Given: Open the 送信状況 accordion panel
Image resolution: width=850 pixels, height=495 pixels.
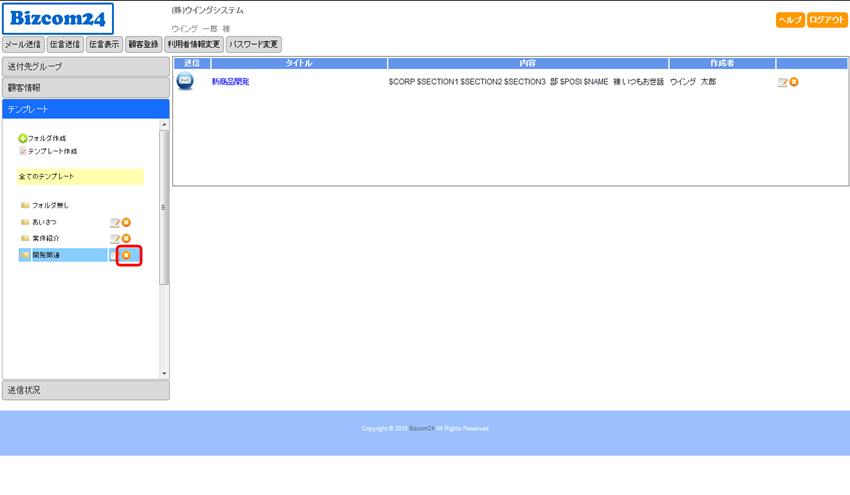Looking at the screenshot, I should 85,390.
